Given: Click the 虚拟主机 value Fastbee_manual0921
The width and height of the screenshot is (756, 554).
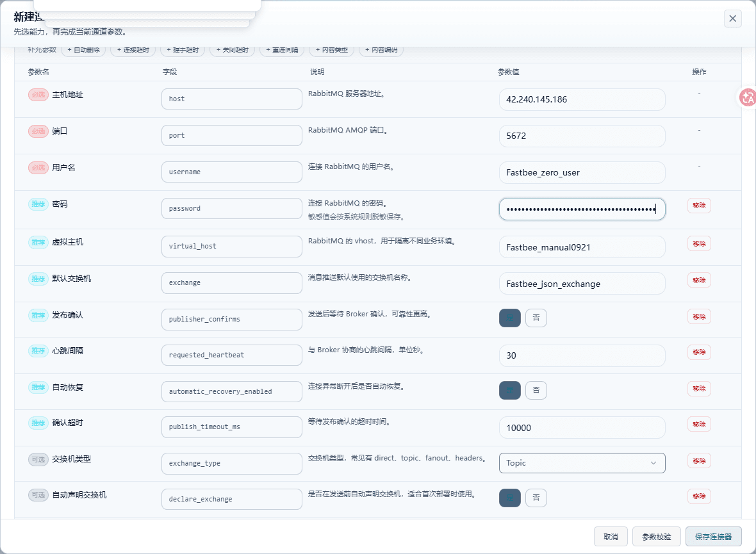Looking at the screenshot, I should [582, 247].
